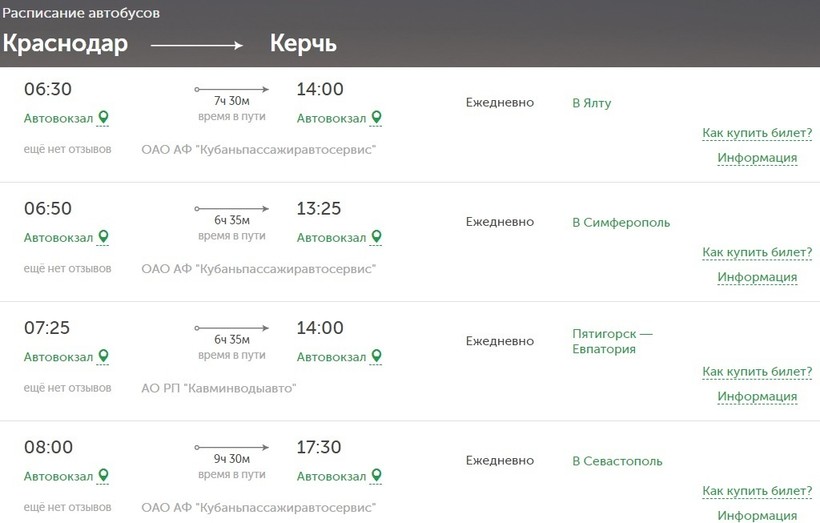
Task: Click 'Как купить билет?' for 06:30 bus
Action: point(757,133)
